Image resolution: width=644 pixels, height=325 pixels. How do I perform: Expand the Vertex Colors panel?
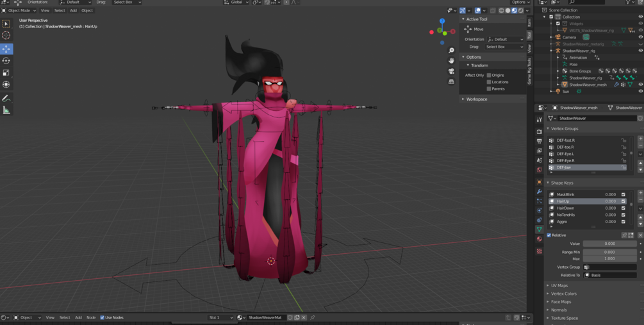(x=563, y=294)
